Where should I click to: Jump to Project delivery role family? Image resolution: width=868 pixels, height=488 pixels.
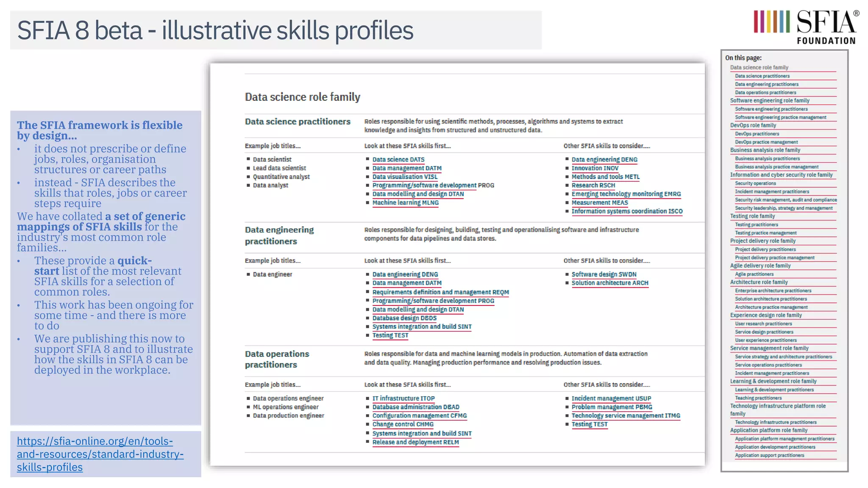[x=763, y=241]
